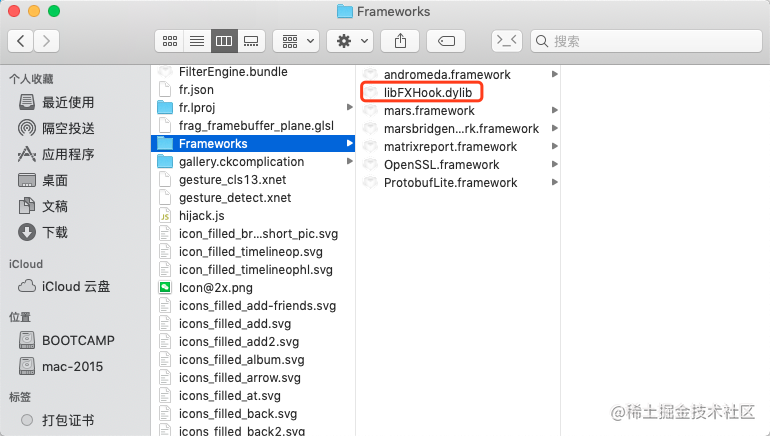Switch to gallery view

tap(251, 41)
